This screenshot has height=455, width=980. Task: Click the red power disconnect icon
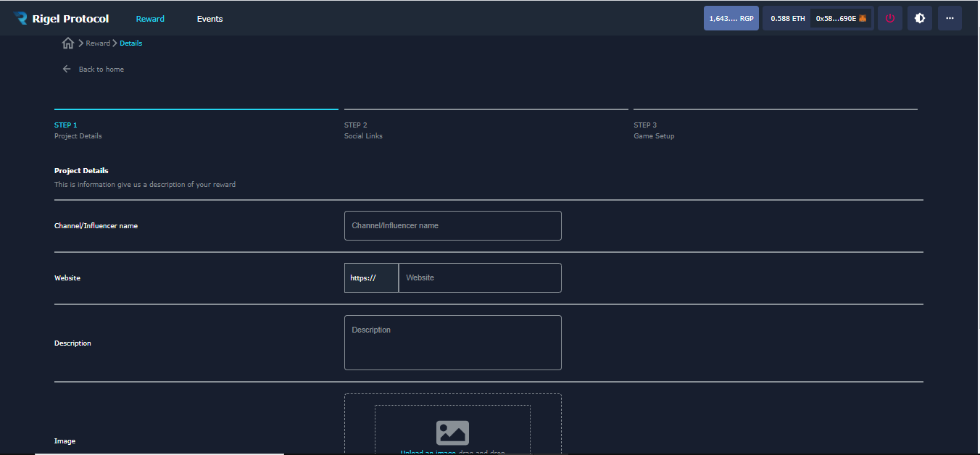pos(890,18)
